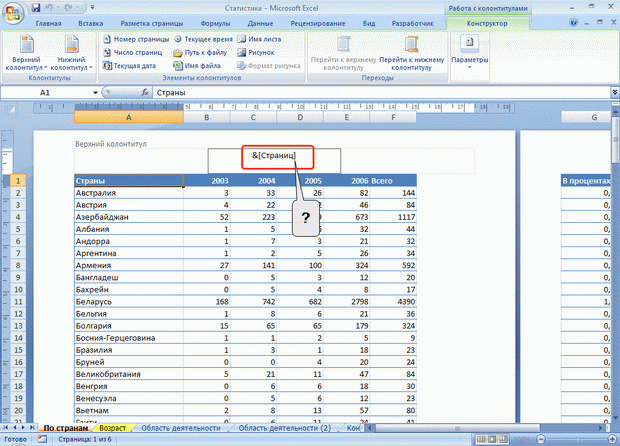Image resolution: width=620 pixels, height=446 pixels.
Task: Click center header box with &[Страниц]
Action: 274,161
